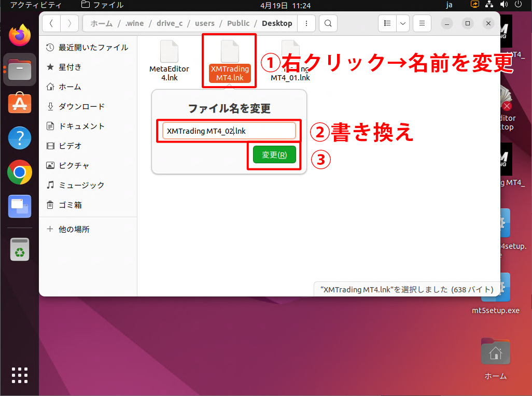
Task: Launch Google Chrome from the dock
Action: (20, 172)
